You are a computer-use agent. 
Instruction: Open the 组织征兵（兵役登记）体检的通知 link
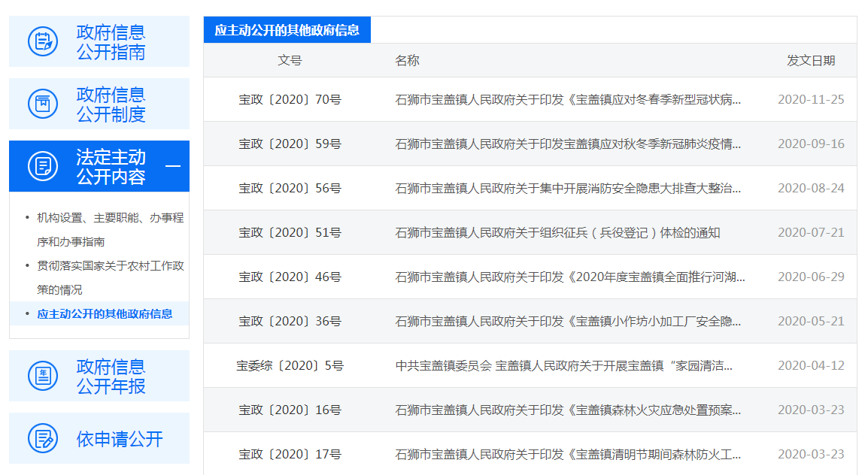tap(557, 232)
